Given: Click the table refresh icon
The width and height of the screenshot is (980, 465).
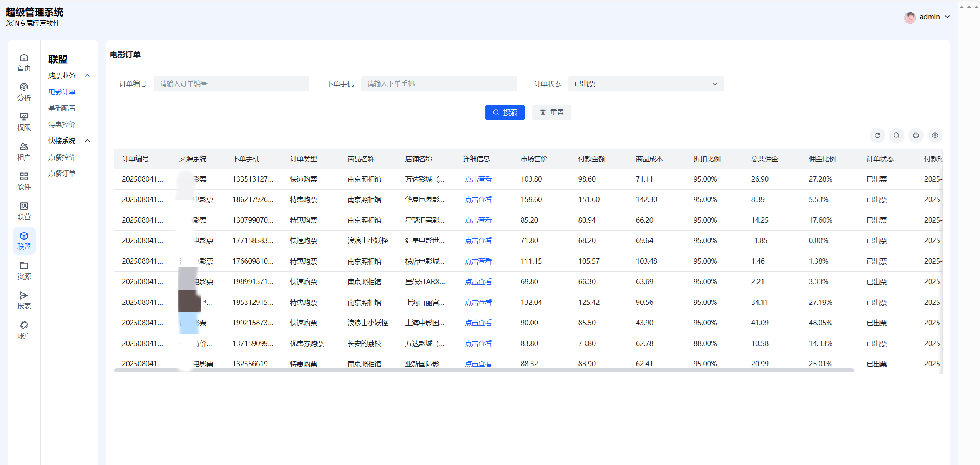Looking at the screenshot, I should pos(877,136).
